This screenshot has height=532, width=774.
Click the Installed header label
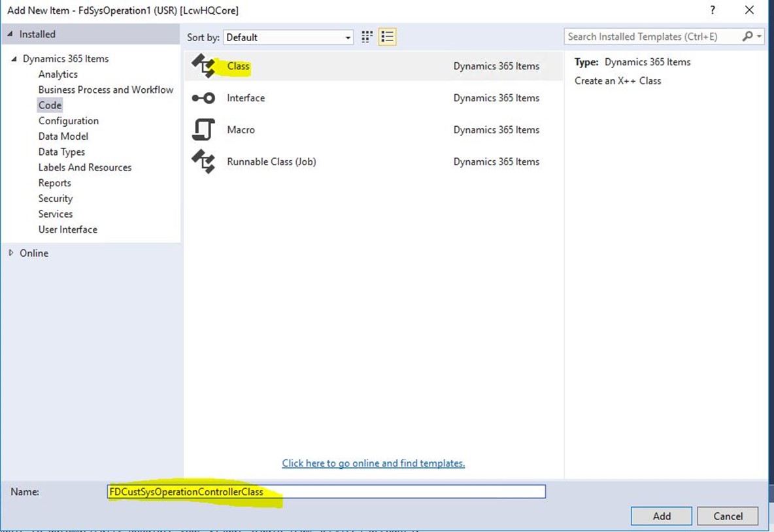(37, 34)
